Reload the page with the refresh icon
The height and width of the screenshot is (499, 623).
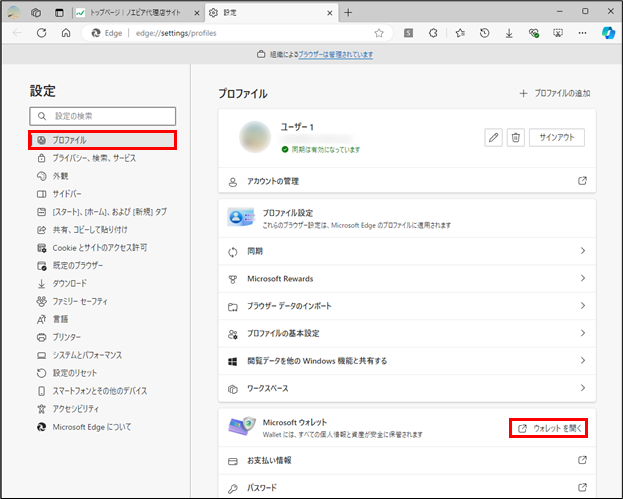pyautogui.click(x=42, y=33)
